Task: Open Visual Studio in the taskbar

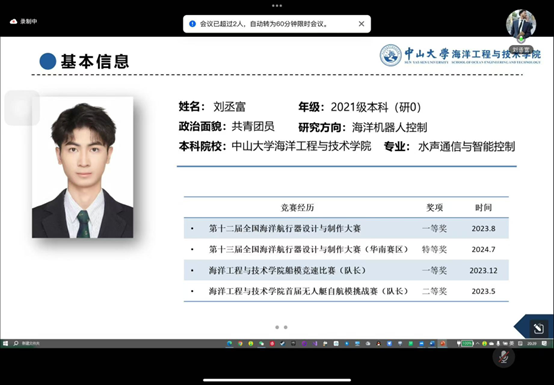Action: pos(314,343)
